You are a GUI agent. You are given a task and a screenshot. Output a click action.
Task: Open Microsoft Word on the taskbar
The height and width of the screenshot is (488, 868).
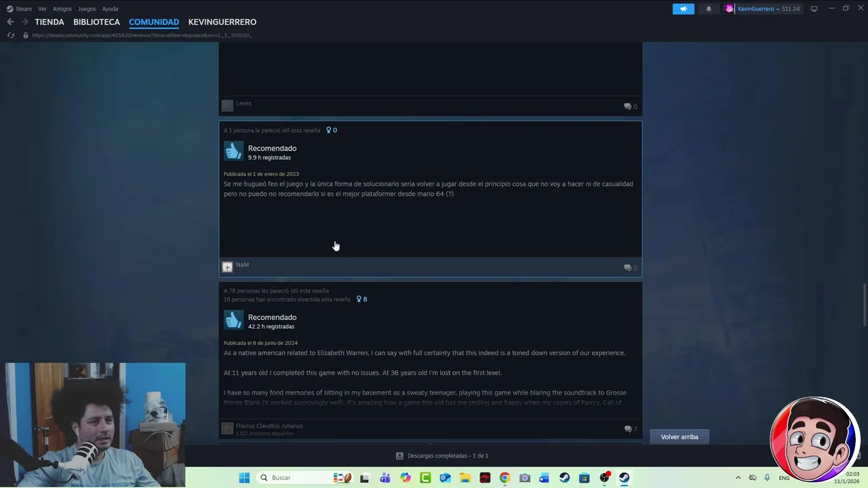click(544, 478)
